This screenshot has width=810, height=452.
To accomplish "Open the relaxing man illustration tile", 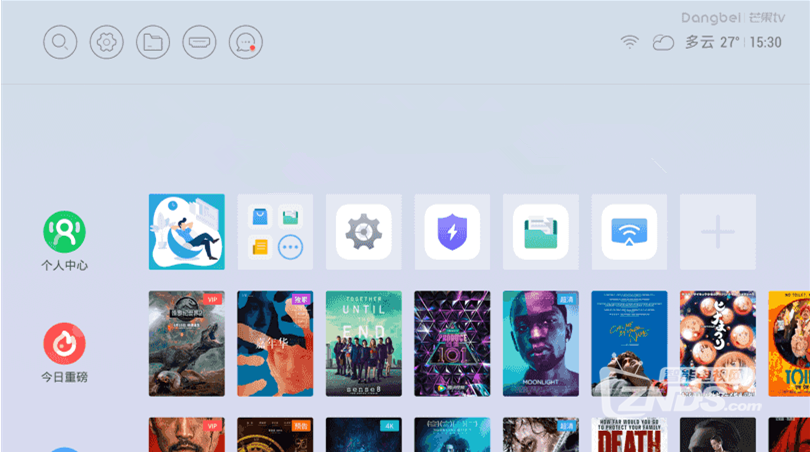I will point(186,232).
